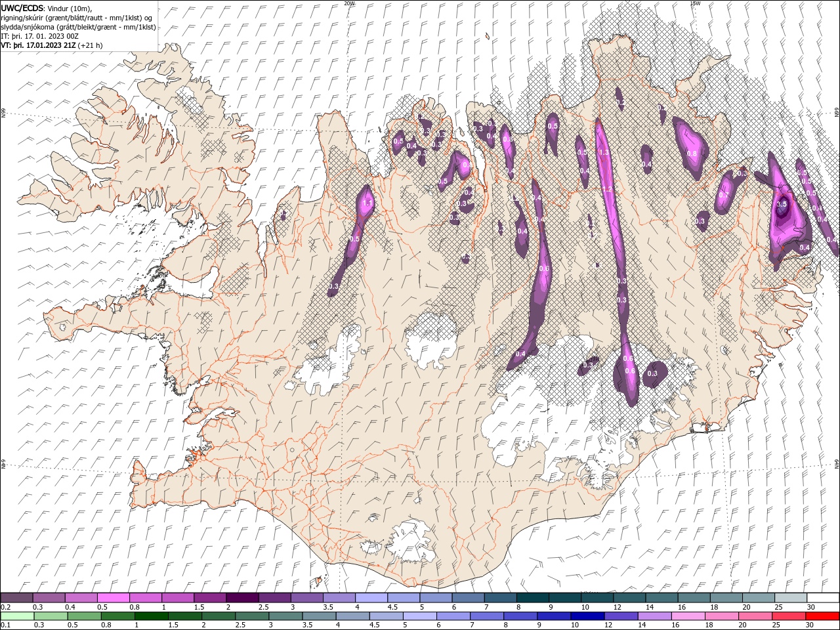Screen dimensions: 840x630
Task: Select upper legend swatch between 3 and 3.5
Action: tap(306, 598)
